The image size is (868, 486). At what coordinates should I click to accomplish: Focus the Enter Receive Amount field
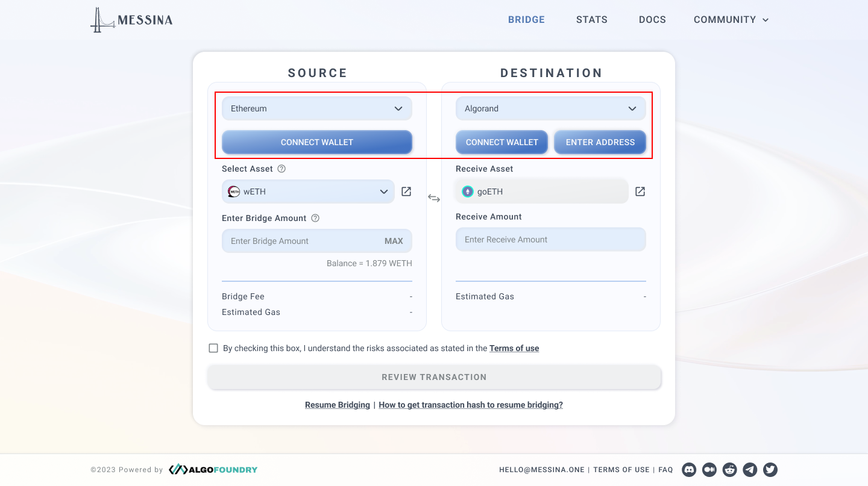550,240
